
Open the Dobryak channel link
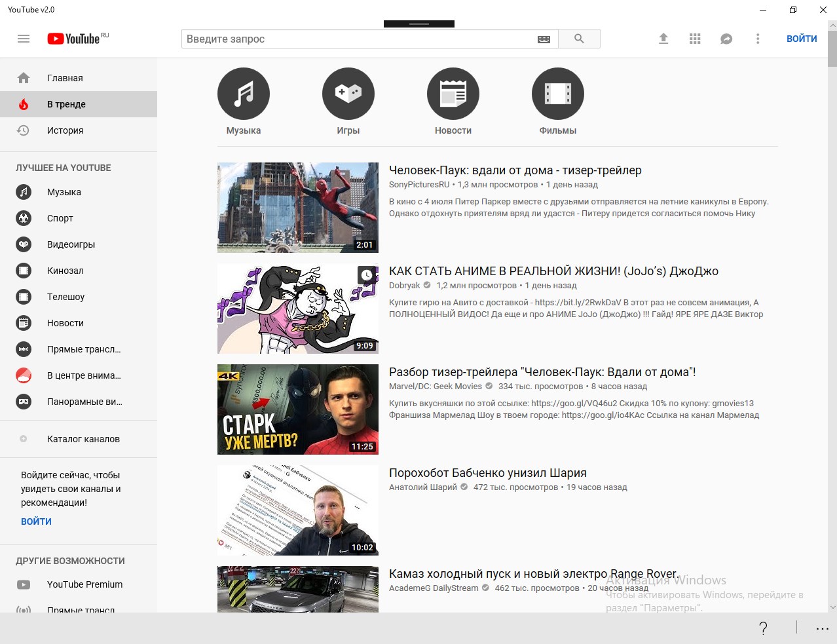[x=405, y=286]
